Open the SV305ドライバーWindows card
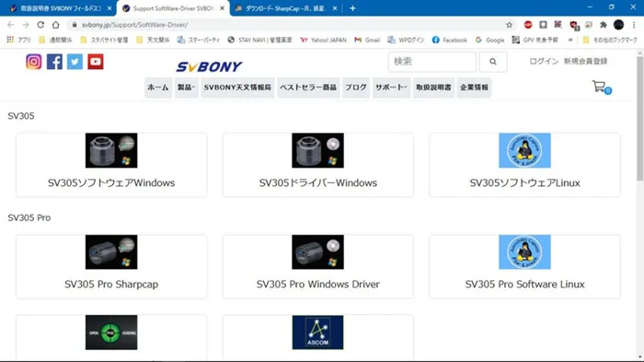Viewport: 644px width, 362px height. click(x=318, y=165)
